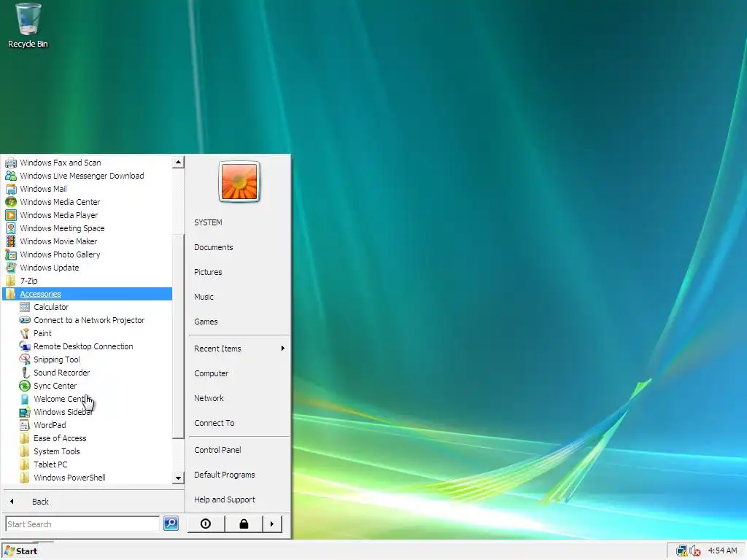Click the Start button

click(x=20, y=551)
